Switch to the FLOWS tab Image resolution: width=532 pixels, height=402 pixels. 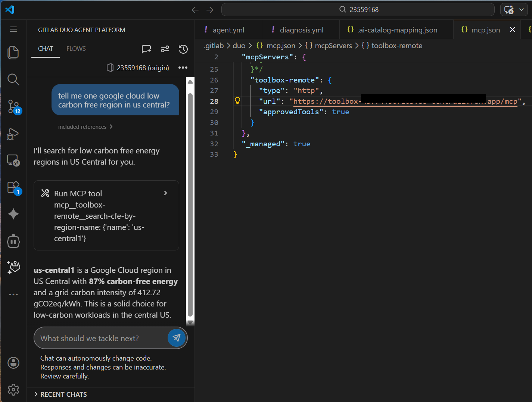tap(76, 49)
